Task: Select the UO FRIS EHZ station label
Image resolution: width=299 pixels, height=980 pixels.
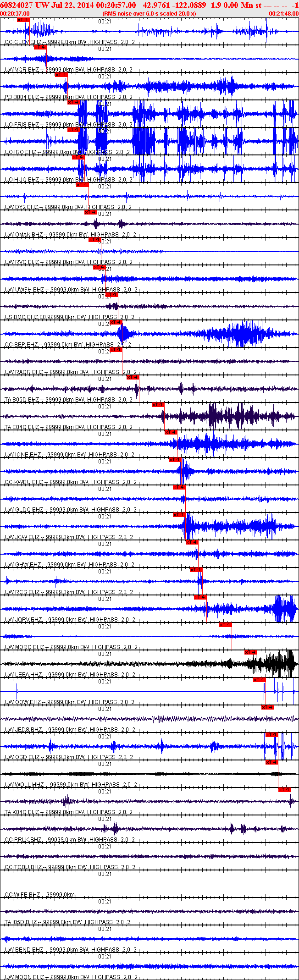Action: [68, 125]
